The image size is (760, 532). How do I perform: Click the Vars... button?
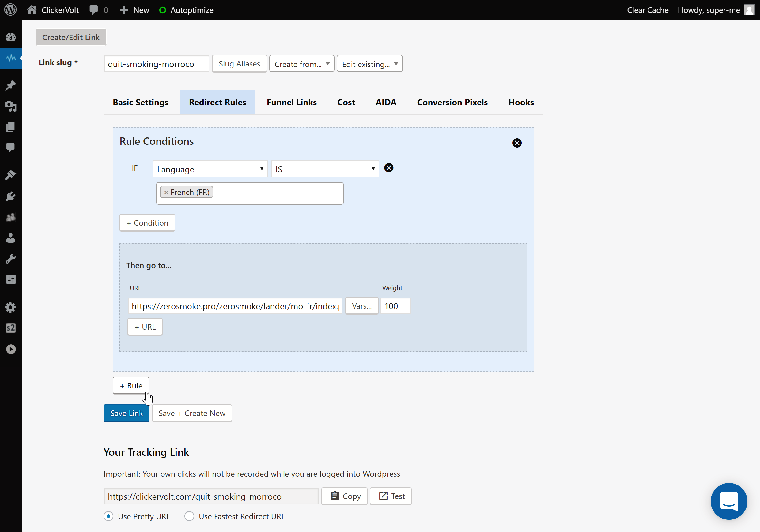point(362,306)
